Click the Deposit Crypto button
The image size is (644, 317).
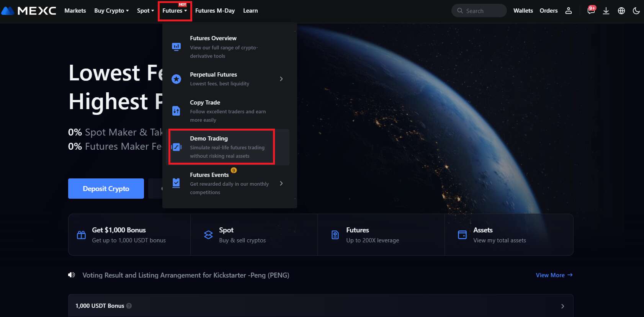pos(106,188)
